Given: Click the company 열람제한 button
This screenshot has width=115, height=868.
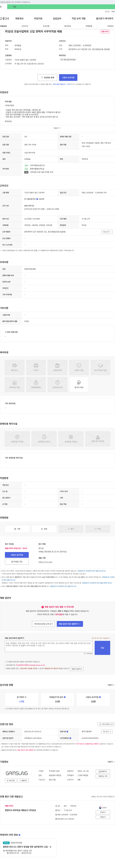Looking at the screenshot, I should (x=23, y=780).
